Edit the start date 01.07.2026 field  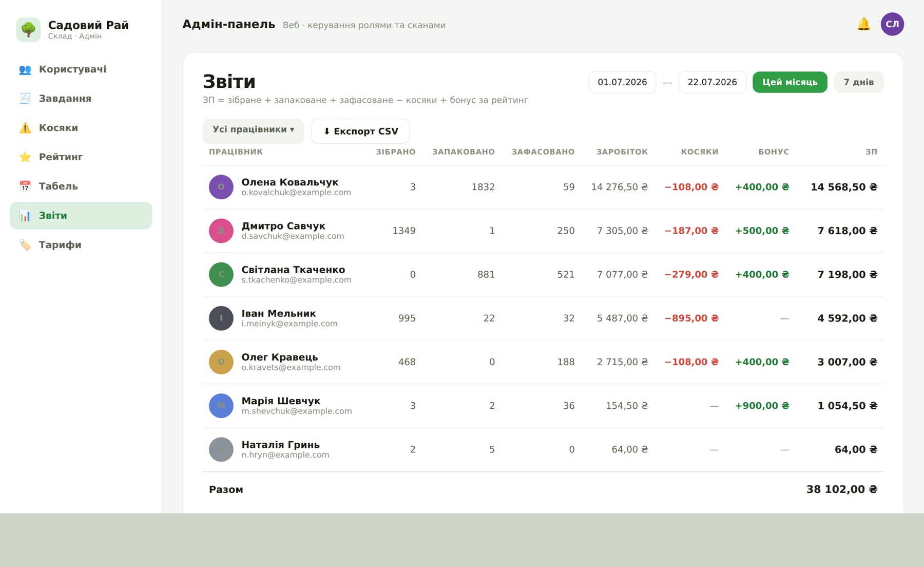[622, 82]
